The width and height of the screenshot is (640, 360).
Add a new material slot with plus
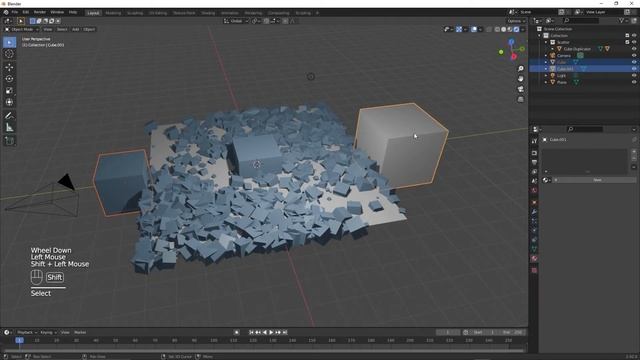[x=634, y=151]
